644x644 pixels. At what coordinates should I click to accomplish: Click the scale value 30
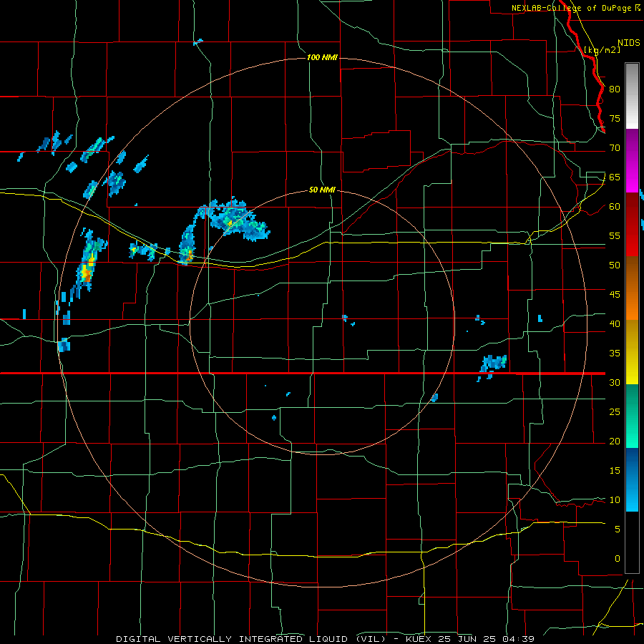coord(615,382)
